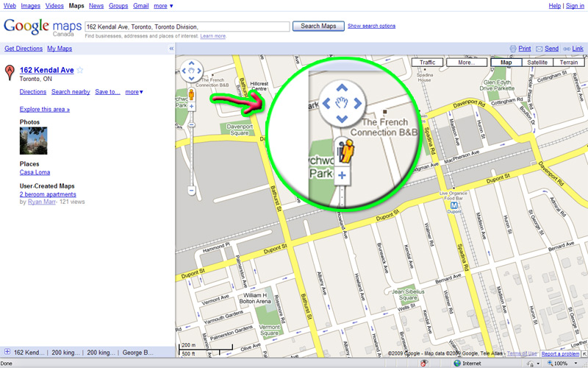Click Report a problem on the map
Image resolution: width=588 pixels, height=368 pixels.
[560, 354]
